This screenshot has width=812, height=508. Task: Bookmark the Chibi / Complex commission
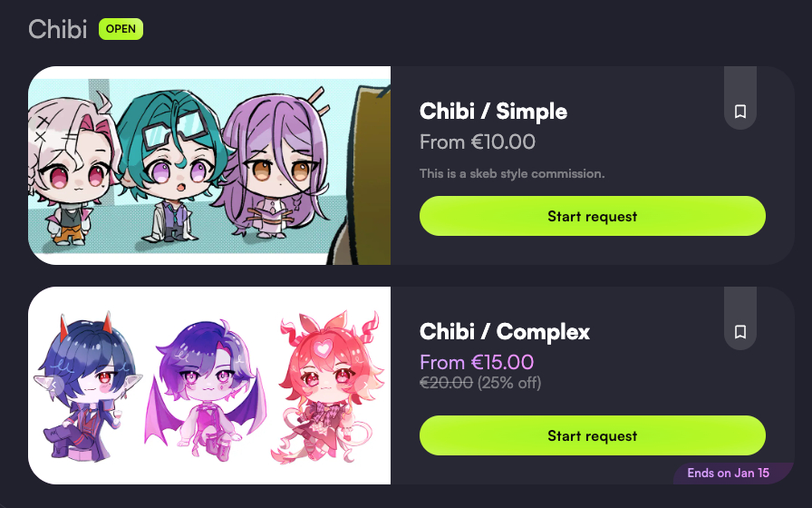pos(740,331)
